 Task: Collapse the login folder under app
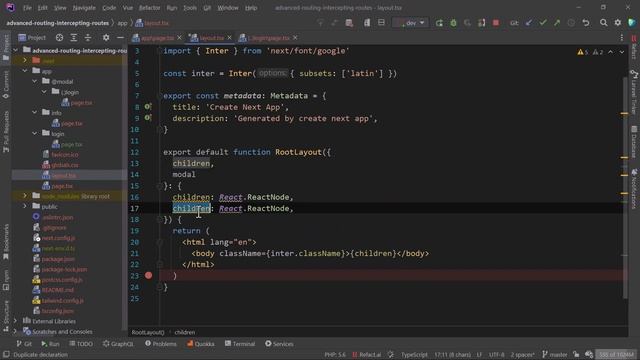click(x=35, y=133)
